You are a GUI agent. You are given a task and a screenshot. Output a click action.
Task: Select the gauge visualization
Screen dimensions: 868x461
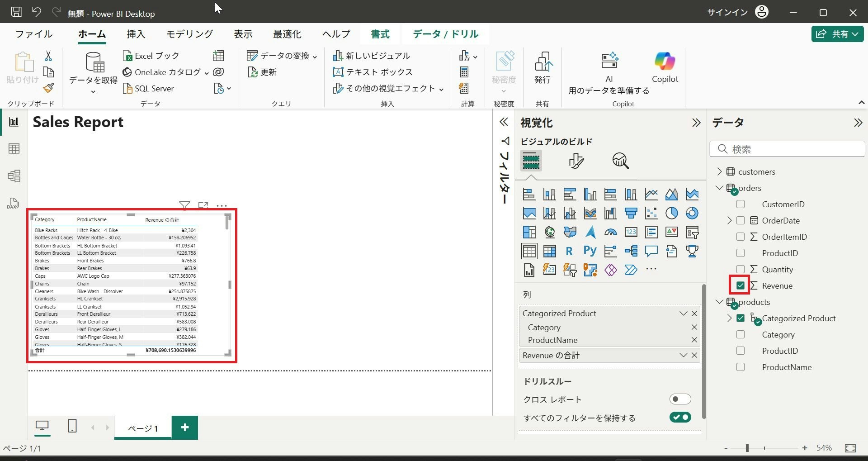click(610, 232)
